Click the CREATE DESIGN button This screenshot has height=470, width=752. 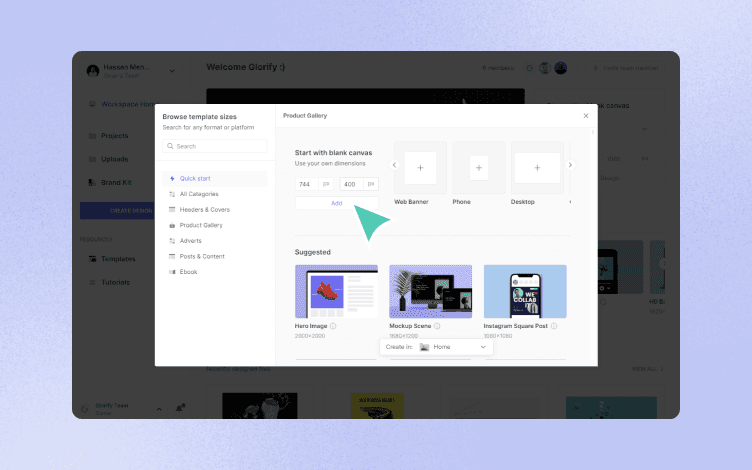[x=118, y=211]
